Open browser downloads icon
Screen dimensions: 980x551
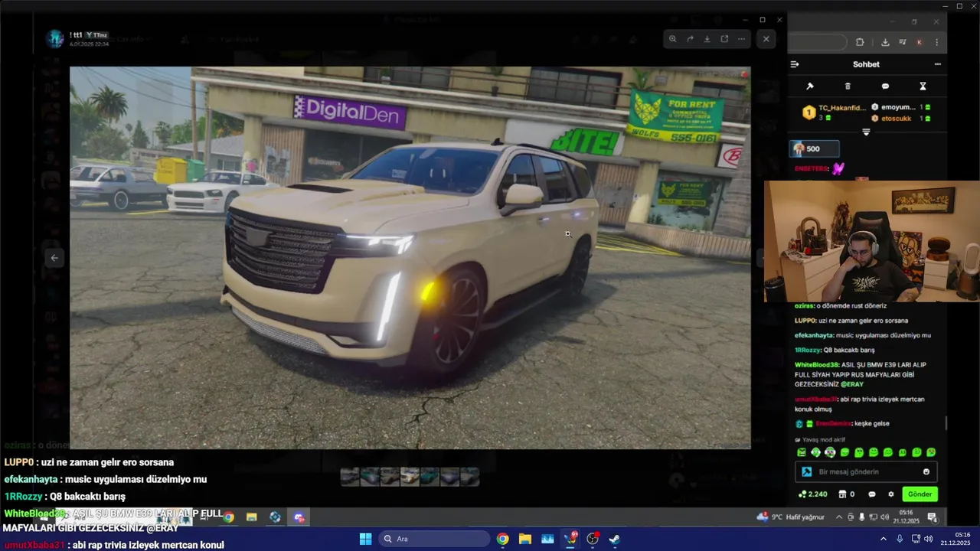click(x=885, y=42)
